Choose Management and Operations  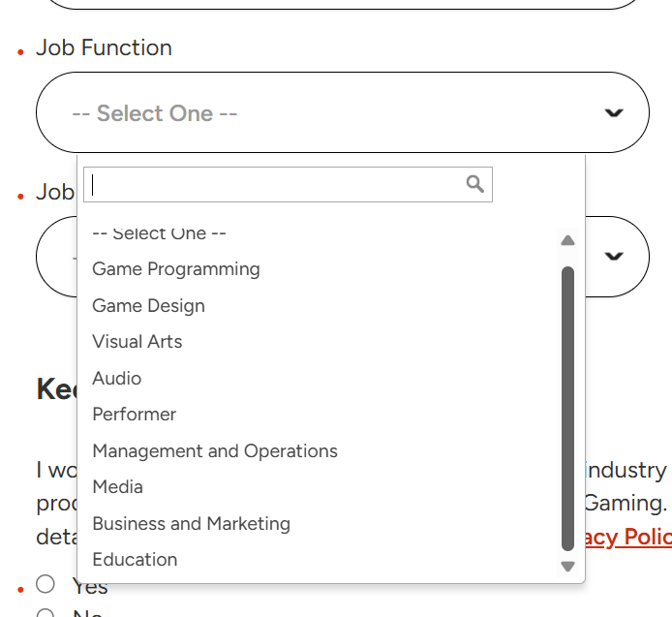click(x=215, y=451)
